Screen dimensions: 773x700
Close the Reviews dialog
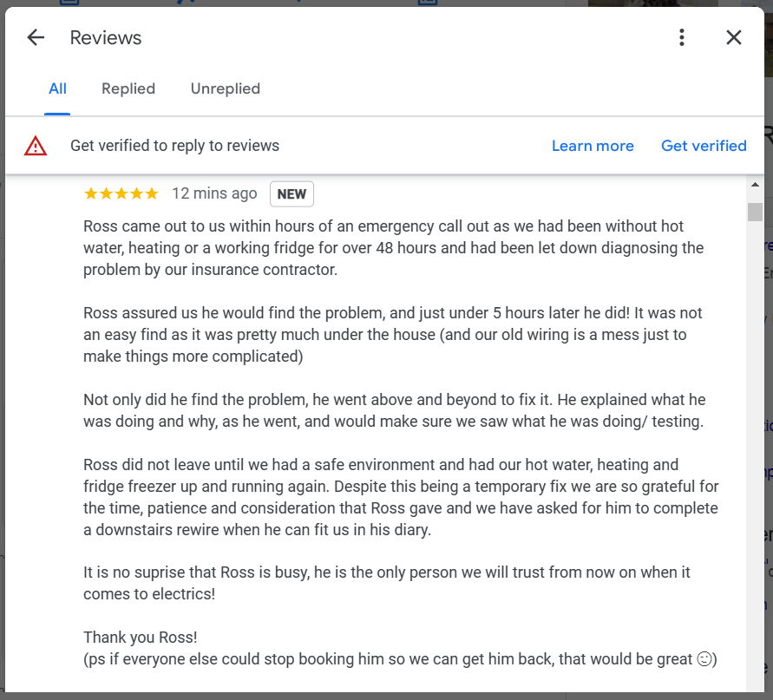pyautogui.click(x=734, y=37)
